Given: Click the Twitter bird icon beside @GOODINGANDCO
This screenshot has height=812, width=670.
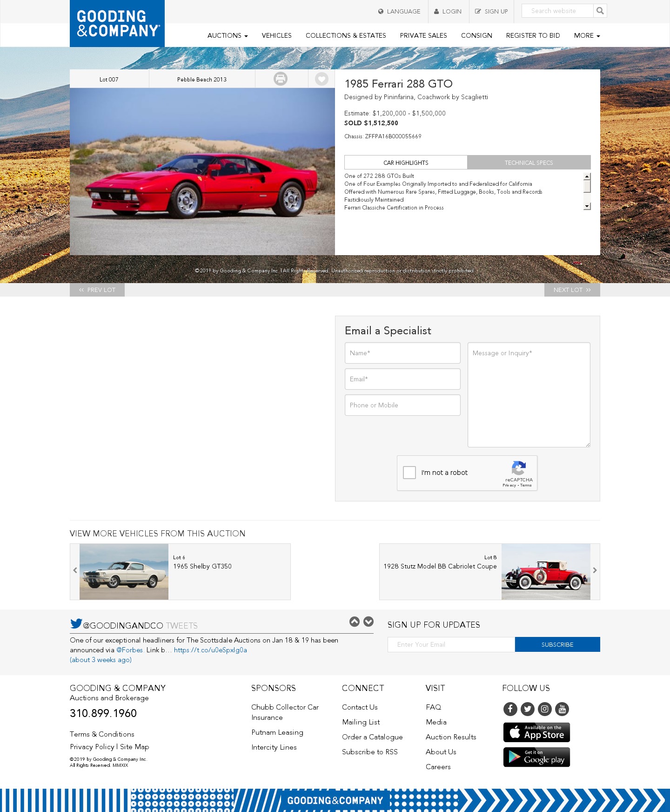Looking at the screenshot, I should coord(76,623).
